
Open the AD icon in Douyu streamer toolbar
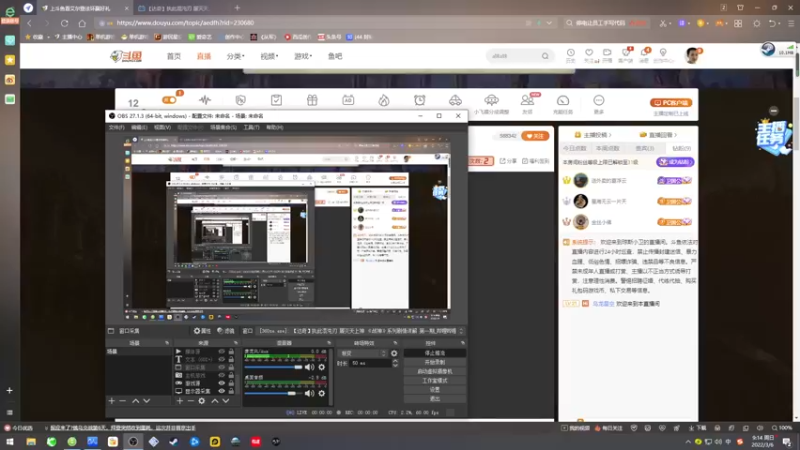348,100
